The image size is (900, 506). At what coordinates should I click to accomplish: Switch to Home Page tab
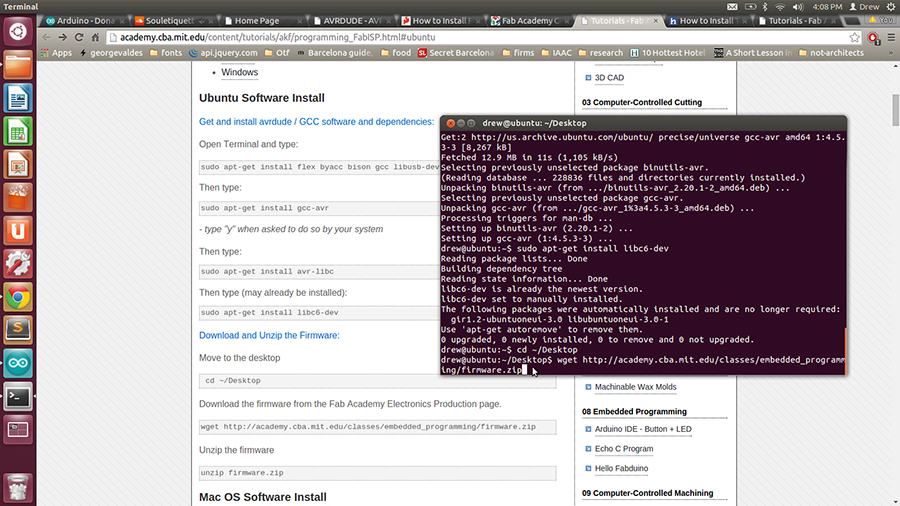[261, 21]
